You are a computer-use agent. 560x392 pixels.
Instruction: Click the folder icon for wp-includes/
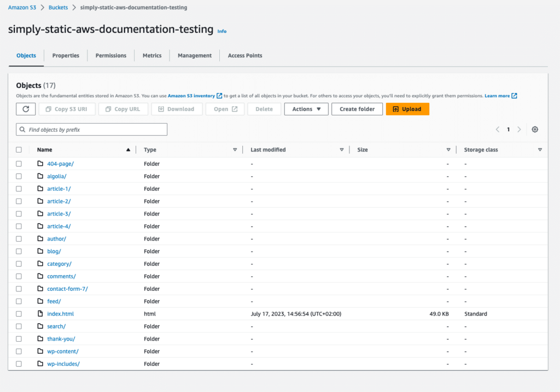coord(40,364)
